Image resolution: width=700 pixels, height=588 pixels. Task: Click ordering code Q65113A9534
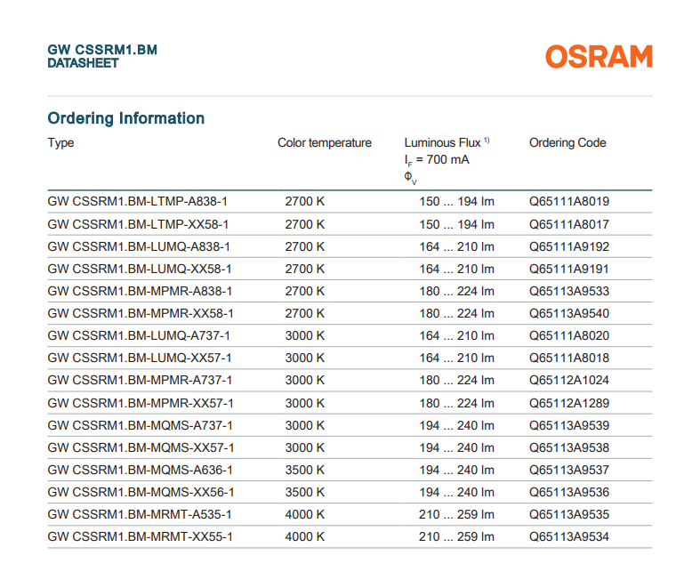tap(569, 537)
